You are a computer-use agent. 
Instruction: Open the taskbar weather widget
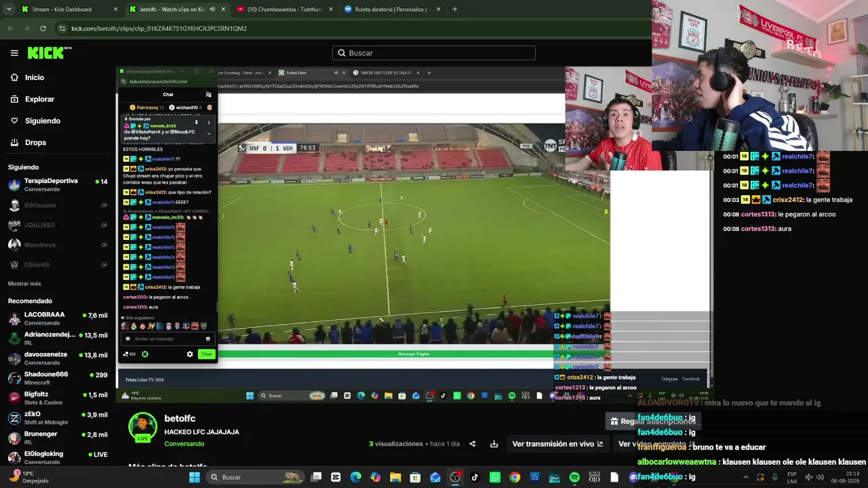point(28,477)
